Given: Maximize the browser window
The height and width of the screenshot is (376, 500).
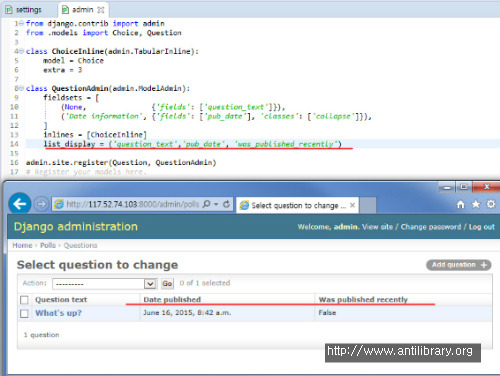Looking at the screenshot, I should point(464,187).
